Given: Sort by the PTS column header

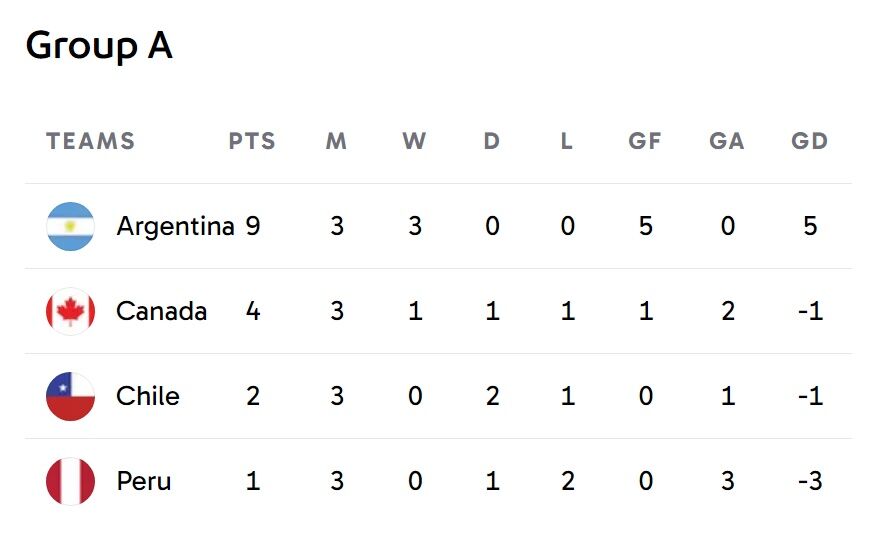Looking at the screenshot, I should point(252,141).
